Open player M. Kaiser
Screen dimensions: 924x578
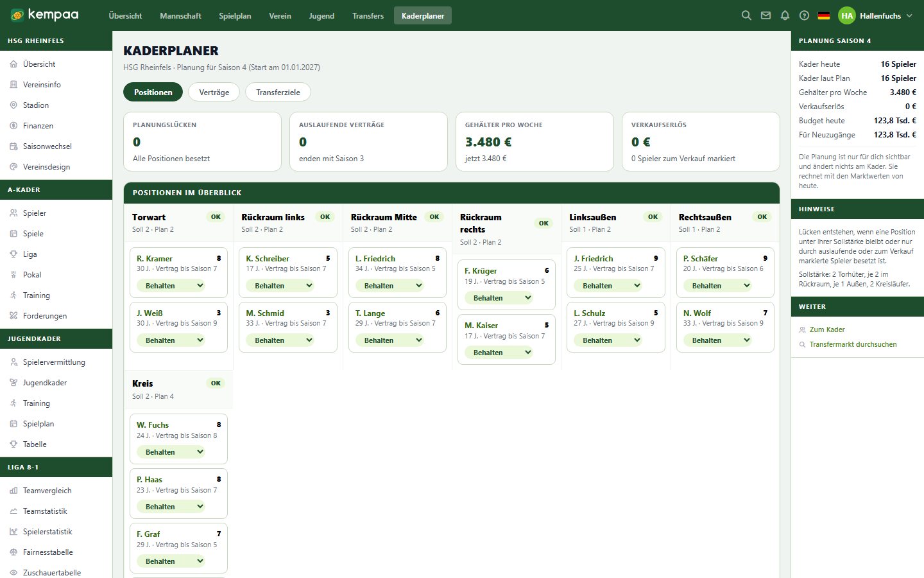click(481, 325)
